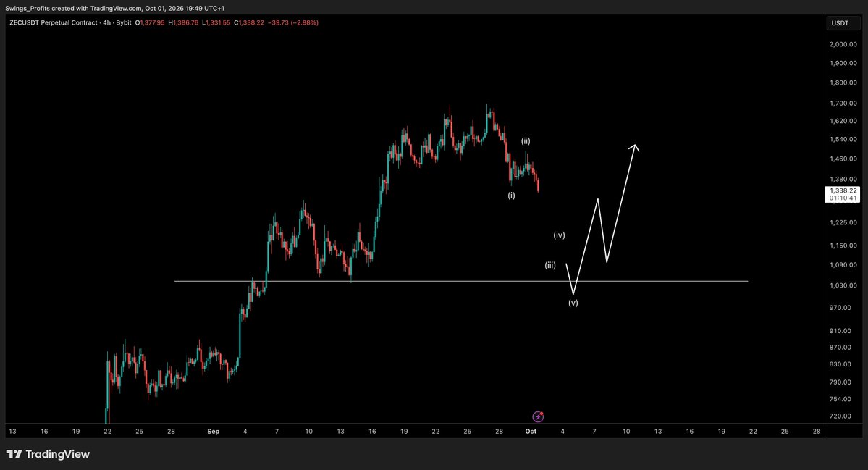The height and width of the screenshot is (470, 868).
Task: Click the 910.00 price scale label
Action: click(840, 331)
